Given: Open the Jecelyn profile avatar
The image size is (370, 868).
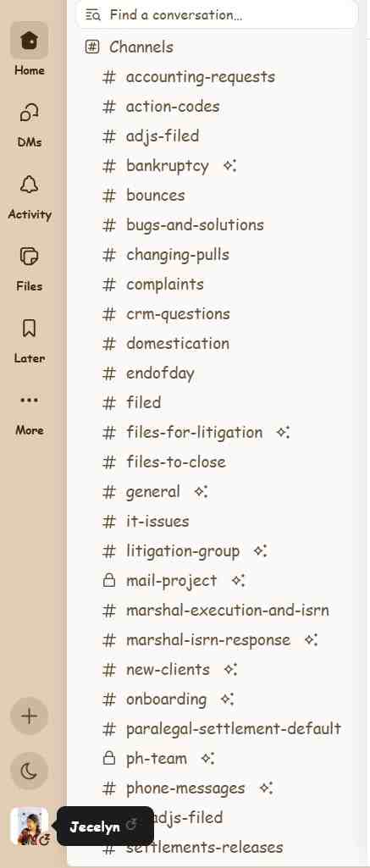Looking at the screenshot, I should [x=30, y=826].
